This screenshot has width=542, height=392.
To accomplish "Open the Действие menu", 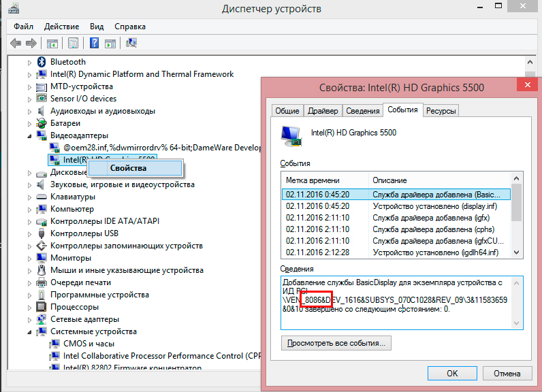I will 61,27.
